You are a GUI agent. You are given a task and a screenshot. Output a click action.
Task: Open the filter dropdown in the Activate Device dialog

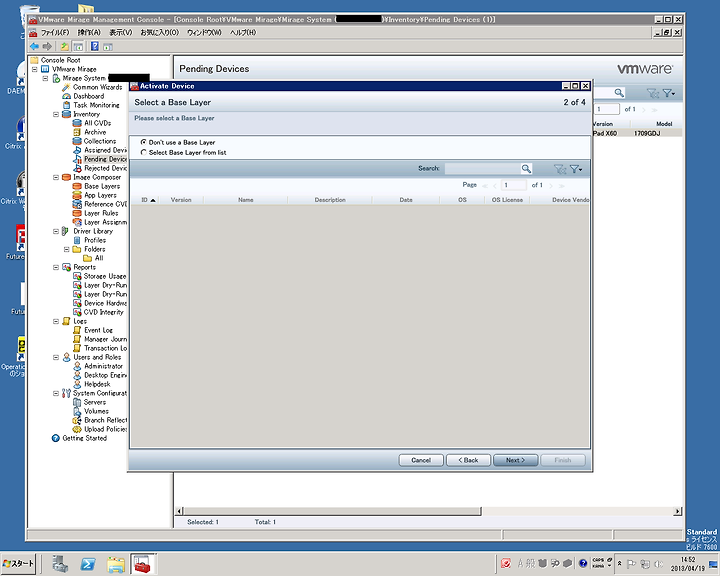[x=576, y=169]
